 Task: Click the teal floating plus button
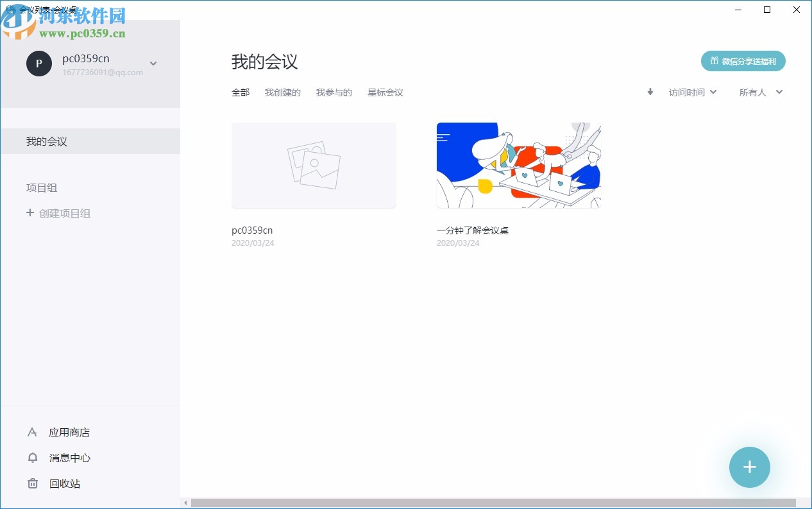pyautogui.click(x=749, y=467)
